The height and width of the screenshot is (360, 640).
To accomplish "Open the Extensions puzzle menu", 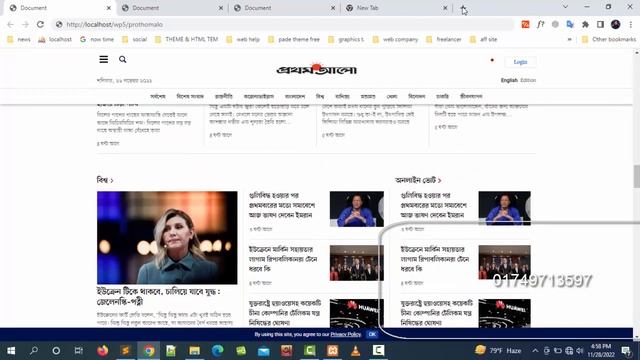I will click(x=585, y=24).
